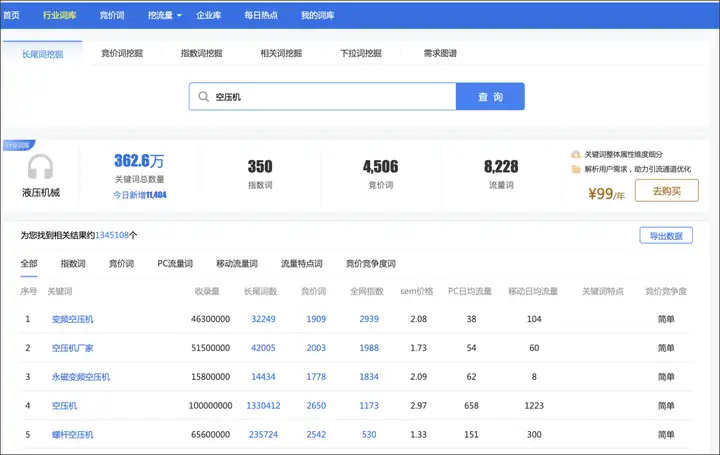
Task: Switch to the 指数词挖掘 tab
Action: pos(202,53)
